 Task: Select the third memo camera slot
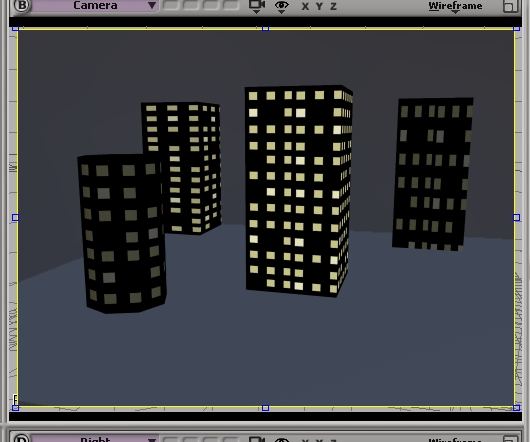tap(211, 5)
